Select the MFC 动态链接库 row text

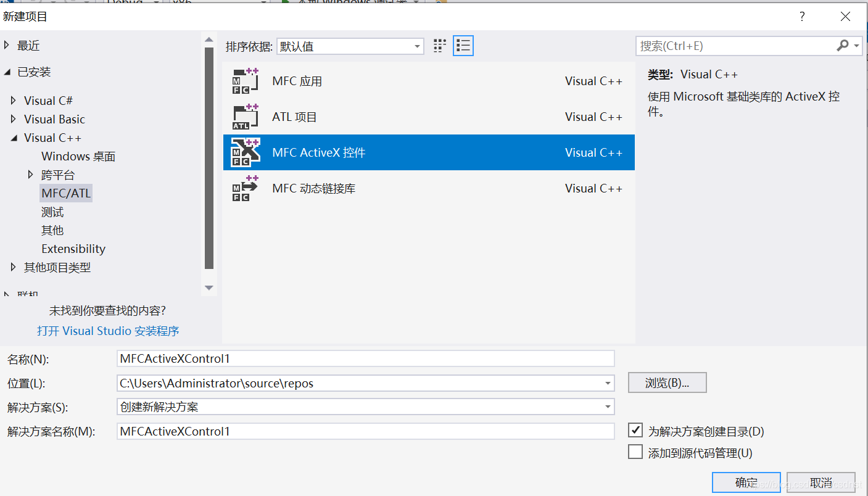[313, 188]
